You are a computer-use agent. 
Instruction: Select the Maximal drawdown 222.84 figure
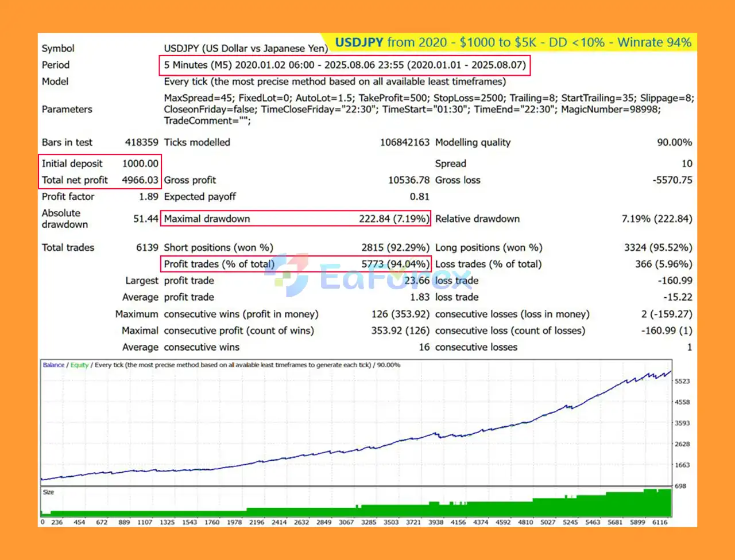pos(393,219)
